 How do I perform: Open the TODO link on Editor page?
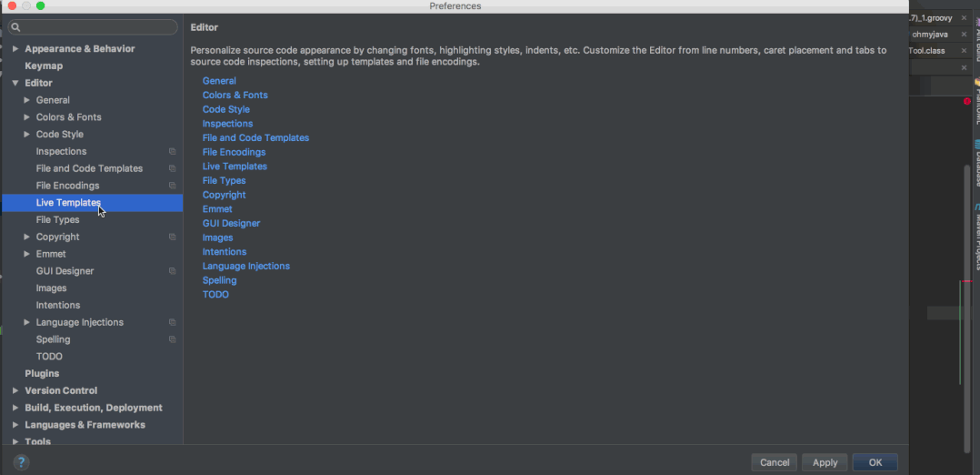click(215, 295)
